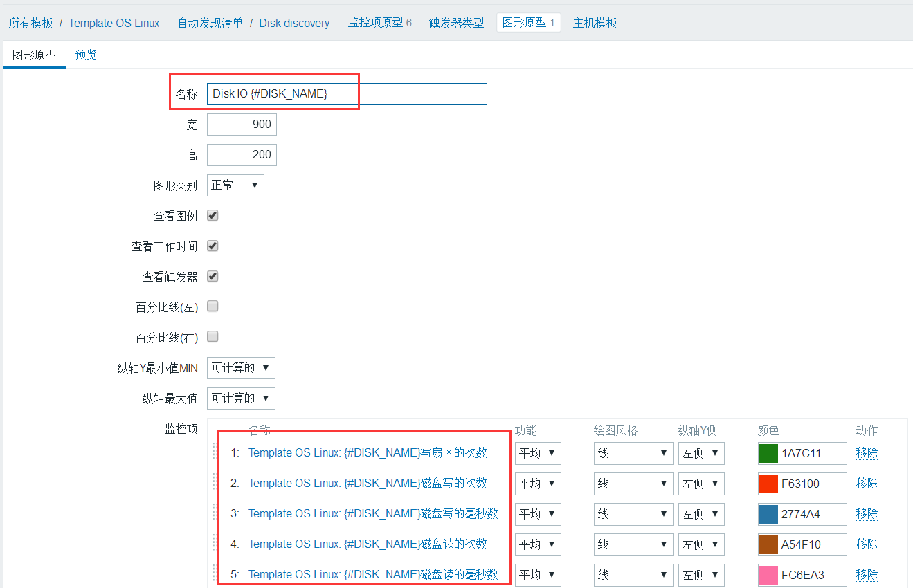Viewport: 913px width, 588px height.
Task: Remove the 磁盘写的毫秒数 item via 移除
Action: pos(867,514)
